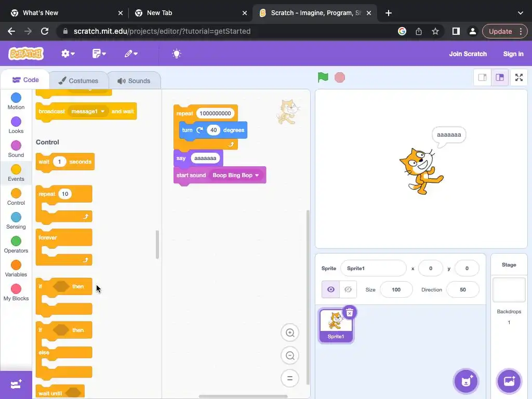Click Choose a Sprite button
Image resolution: width=532 pixels, height=399 pixels.
(x=466, y=381)
